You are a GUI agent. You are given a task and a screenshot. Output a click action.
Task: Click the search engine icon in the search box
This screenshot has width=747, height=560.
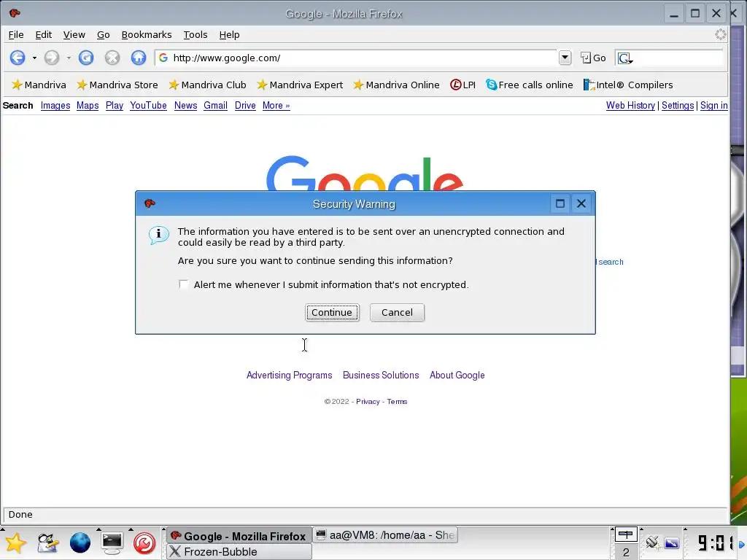[x=624, y=58]
